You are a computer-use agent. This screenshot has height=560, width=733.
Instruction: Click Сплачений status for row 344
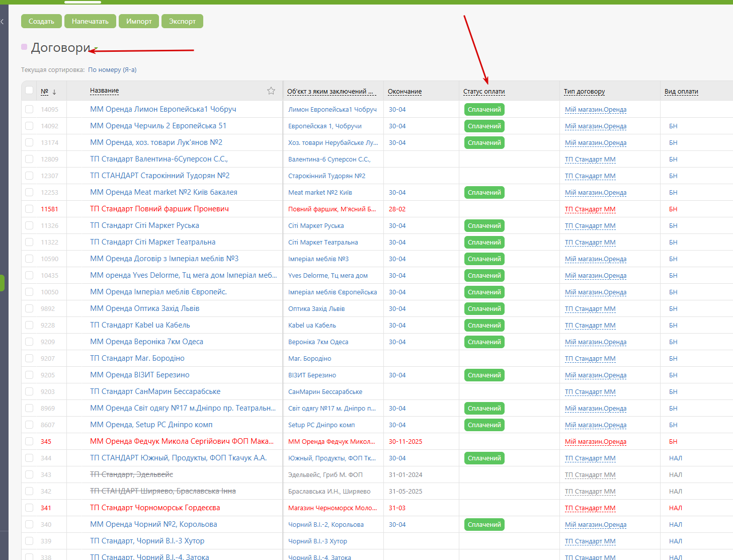pyautogui.click(x=484, y=458)
